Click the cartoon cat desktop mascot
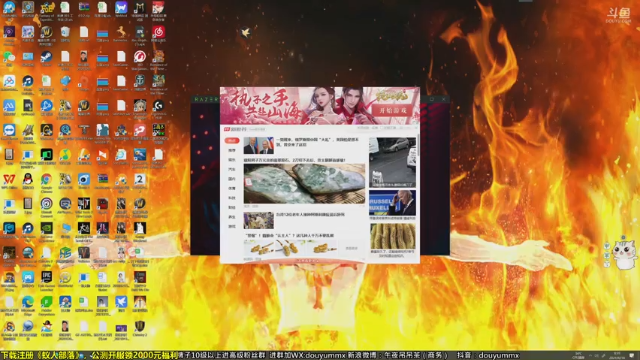640x360 pixels. pyautogui.click(x=624, y=254)
